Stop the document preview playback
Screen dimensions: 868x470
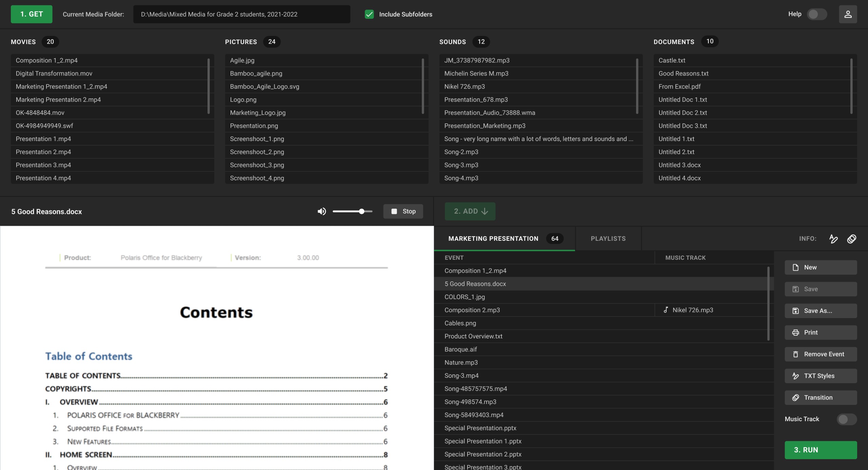point(403,211)
